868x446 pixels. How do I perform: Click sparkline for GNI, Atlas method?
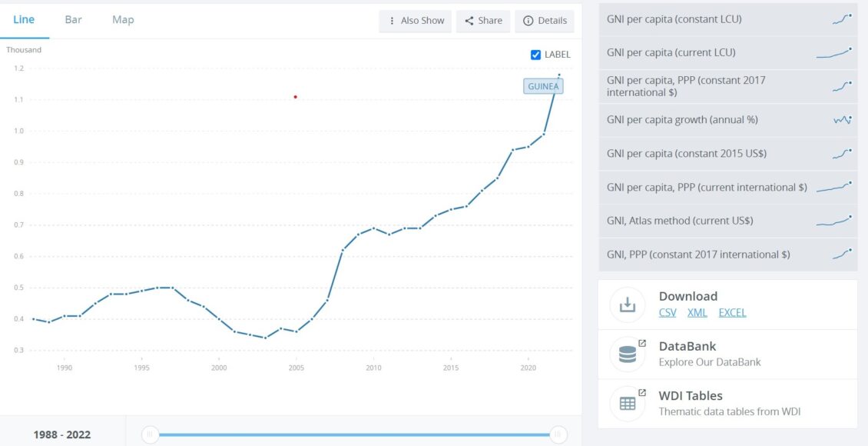click(834, 221)
